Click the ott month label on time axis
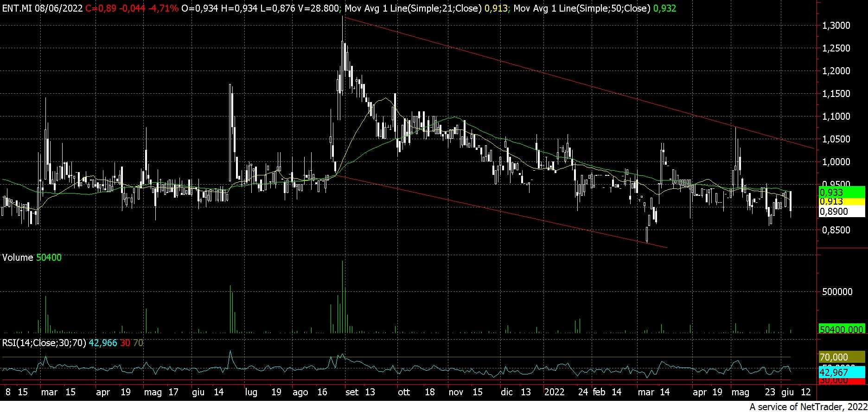The height and width of the screenshot is (412, 868). point(404,393)
